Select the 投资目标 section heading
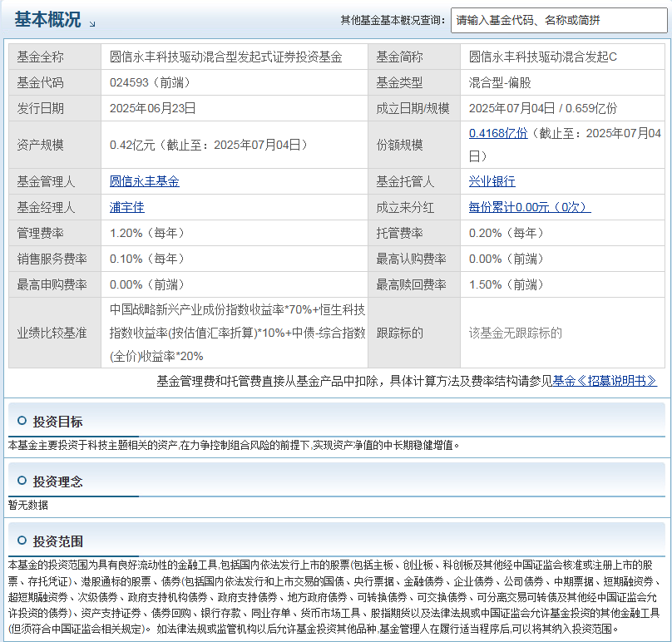The image size is (672, 642). point(58,422)
